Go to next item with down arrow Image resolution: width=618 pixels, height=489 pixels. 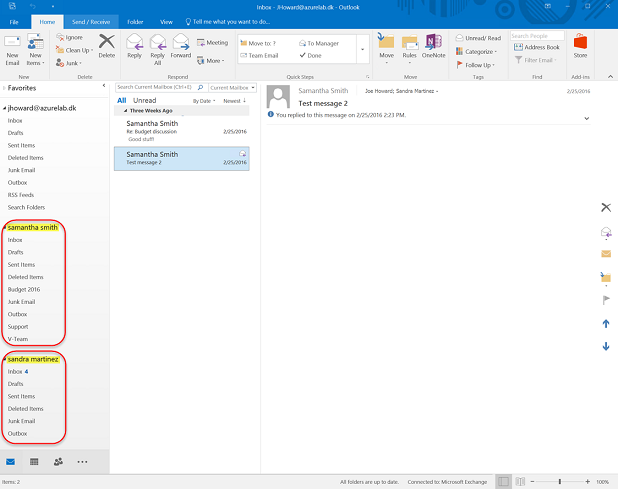point(606,346)
